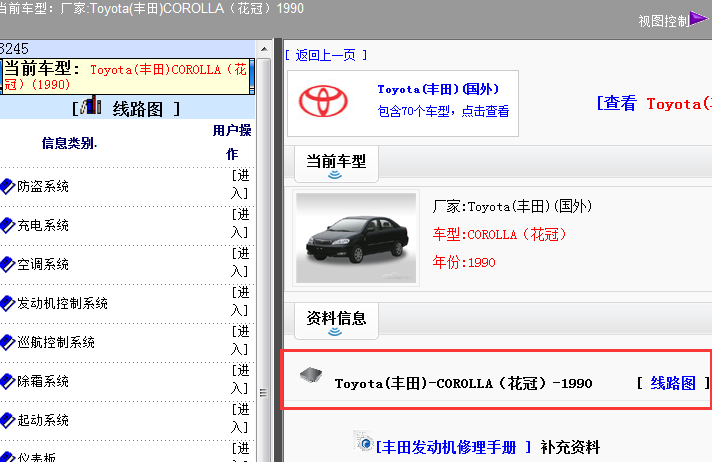The width and height of the screenshot is (712, 462).
Task: Click the Toyota logo image
Action: [323, 101]
